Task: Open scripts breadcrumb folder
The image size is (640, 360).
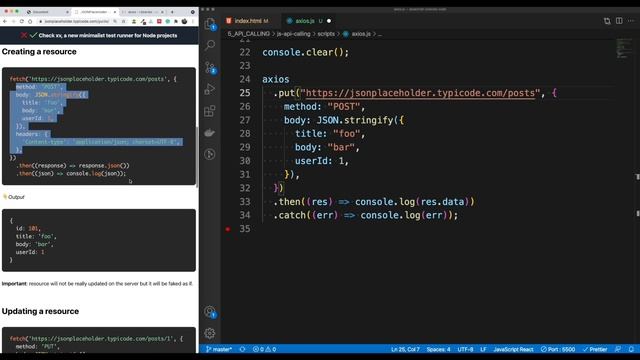Action: point(326,34)
